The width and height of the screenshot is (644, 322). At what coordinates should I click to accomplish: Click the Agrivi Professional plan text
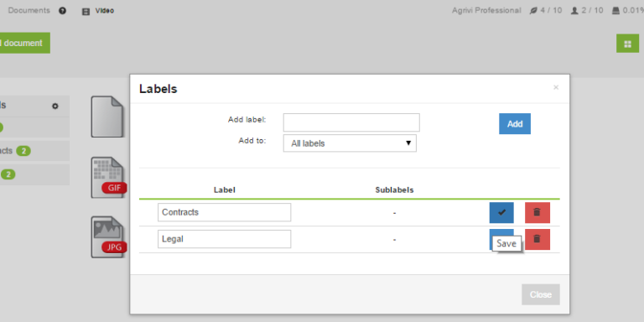click(x=486, y=11)
